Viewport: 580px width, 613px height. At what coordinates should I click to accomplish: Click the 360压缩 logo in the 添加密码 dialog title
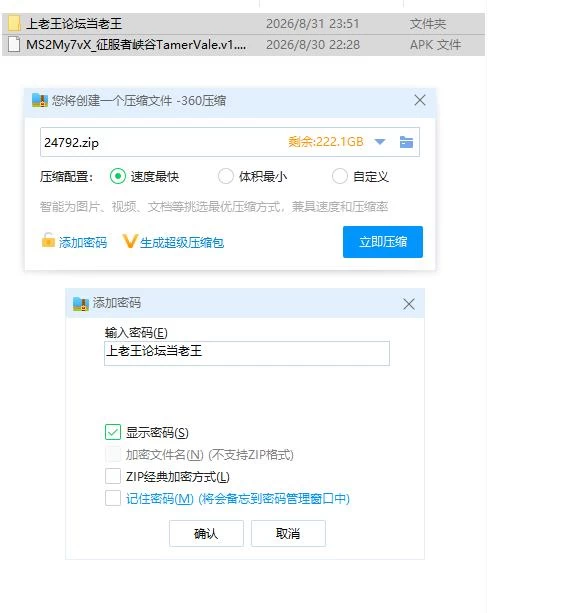click(81, 304)
